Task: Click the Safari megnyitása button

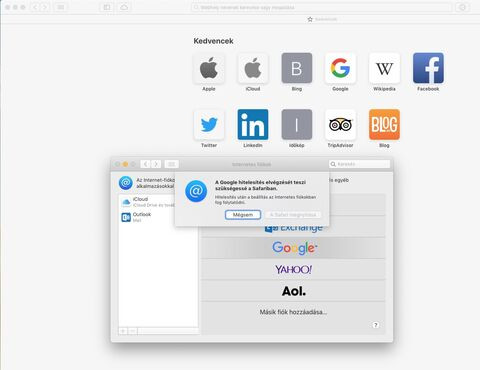Action: pyautogui.click(x=293, y=215)
